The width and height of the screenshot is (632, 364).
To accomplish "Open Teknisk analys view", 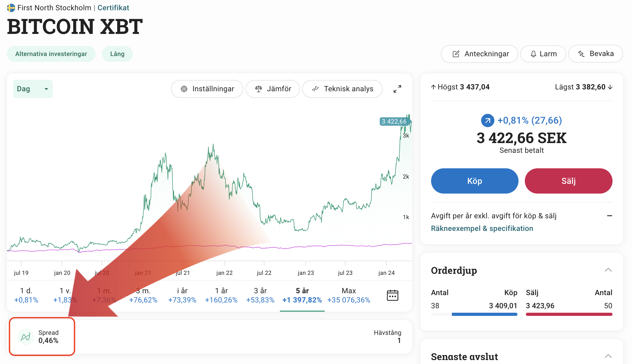I will [x=342, y=89].
